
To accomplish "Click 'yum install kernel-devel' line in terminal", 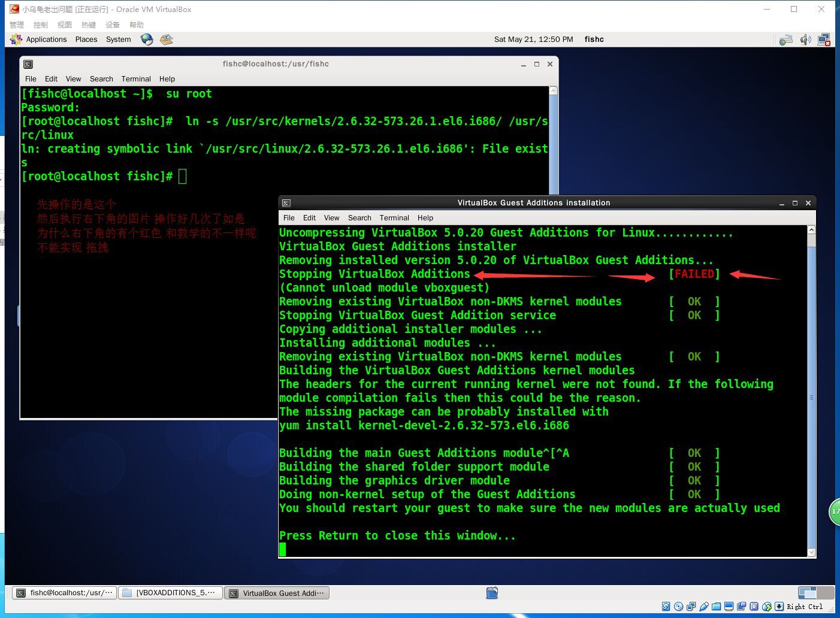I will point(424,426).
